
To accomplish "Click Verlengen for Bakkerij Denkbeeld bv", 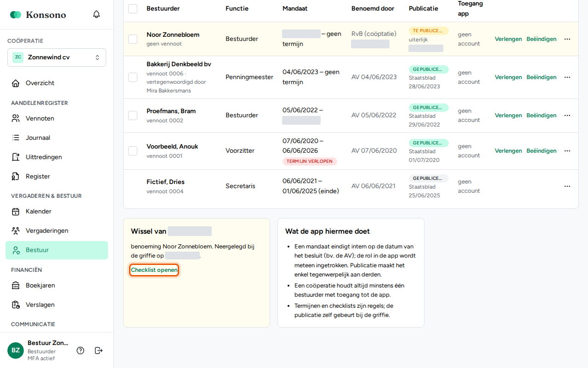I will (508, 77).
